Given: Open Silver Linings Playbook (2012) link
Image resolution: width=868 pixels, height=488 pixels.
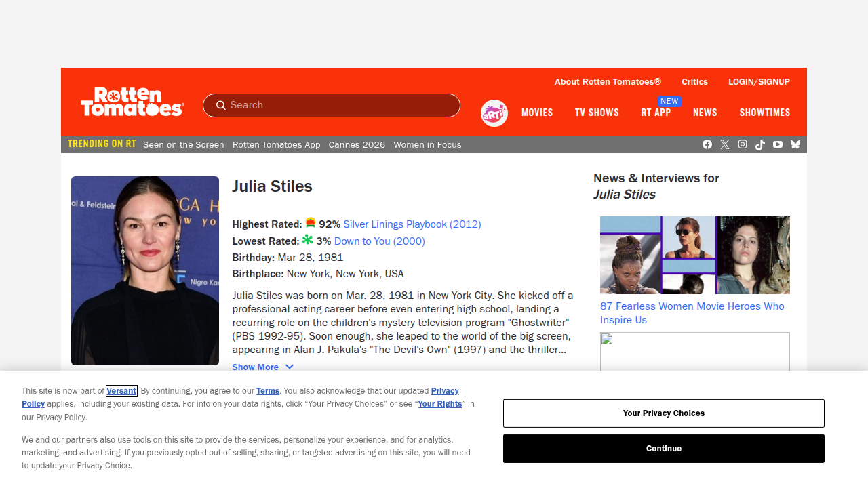Looking at the screenshot, I should click(412, 224).
